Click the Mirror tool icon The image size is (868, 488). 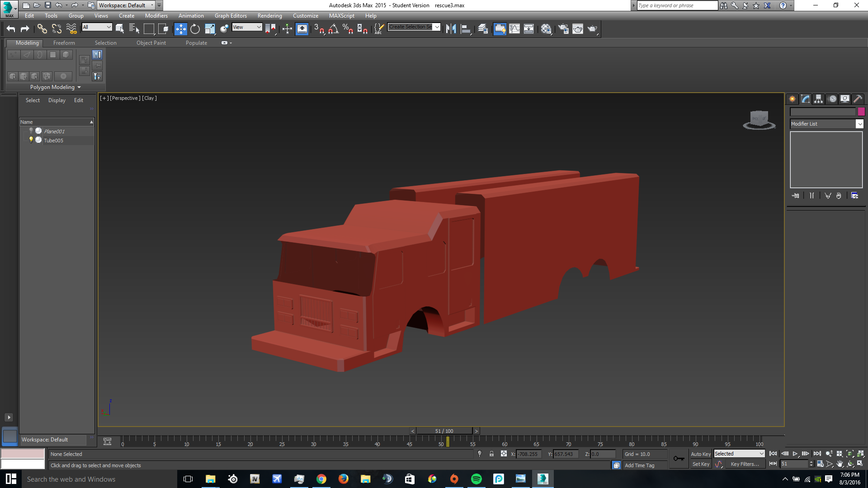451,29
